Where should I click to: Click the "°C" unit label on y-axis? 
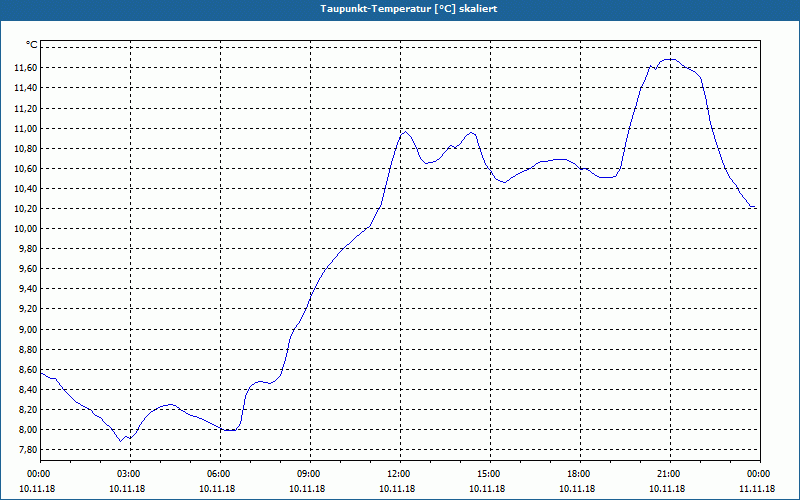click(x=32, y=45)
